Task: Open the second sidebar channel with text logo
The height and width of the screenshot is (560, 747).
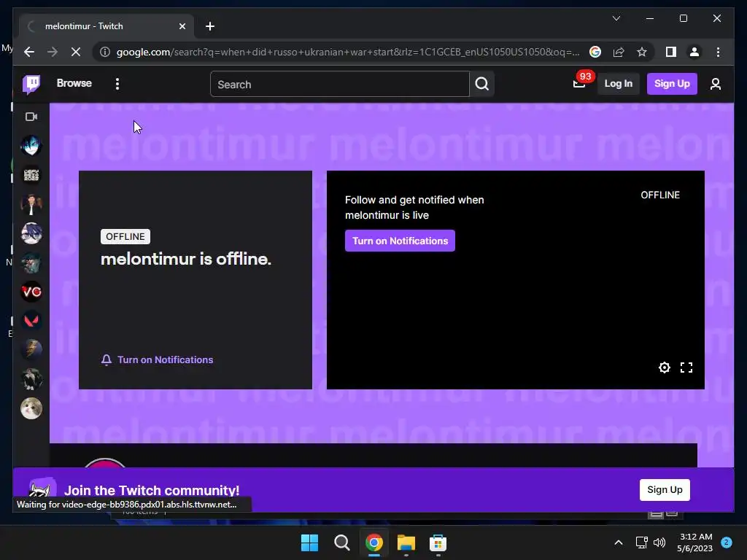Action: (x=31, y=175)
